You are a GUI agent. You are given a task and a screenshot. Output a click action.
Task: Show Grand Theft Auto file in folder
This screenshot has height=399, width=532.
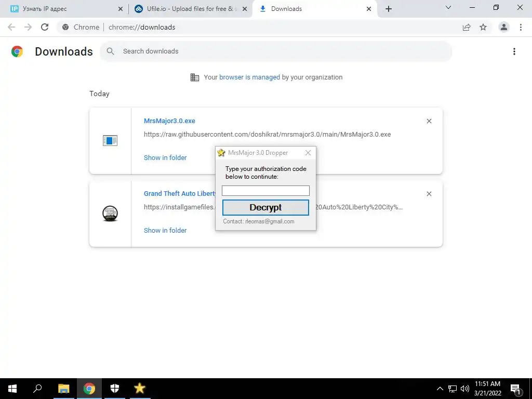point(165,230)
